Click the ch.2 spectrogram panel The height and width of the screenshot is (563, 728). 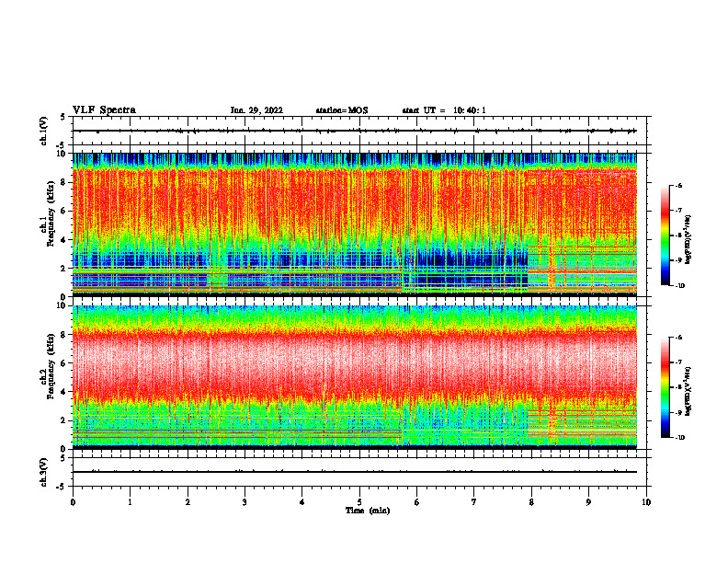click(x=355, y=377)
